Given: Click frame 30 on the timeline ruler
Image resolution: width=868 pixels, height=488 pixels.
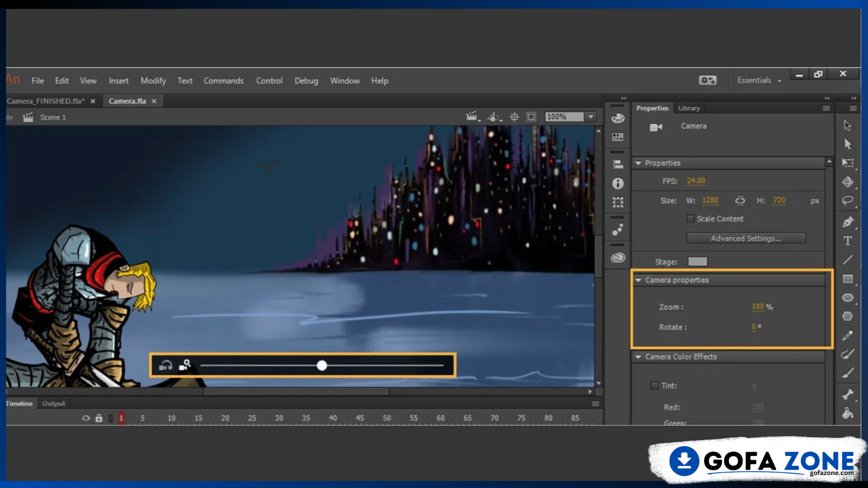Looking at the screenshot, I should (x=279, y=418).
